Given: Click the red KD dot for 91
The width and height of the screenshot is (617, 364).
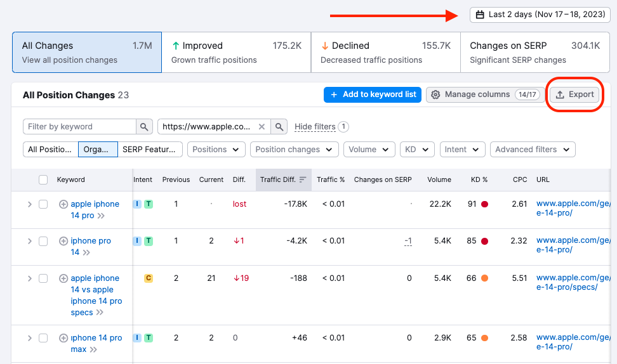Looking at the screenshot, I should click(x=484, y=204).
